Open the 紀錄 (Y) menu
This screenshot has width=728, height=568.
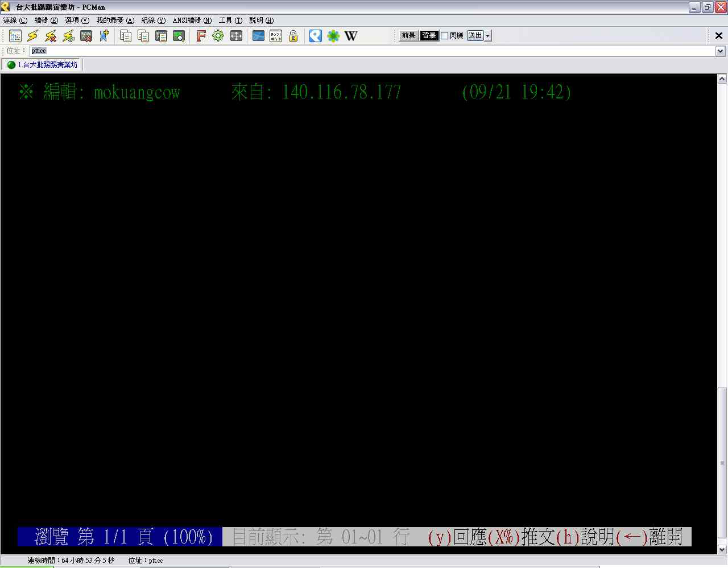tap(154, 20)
